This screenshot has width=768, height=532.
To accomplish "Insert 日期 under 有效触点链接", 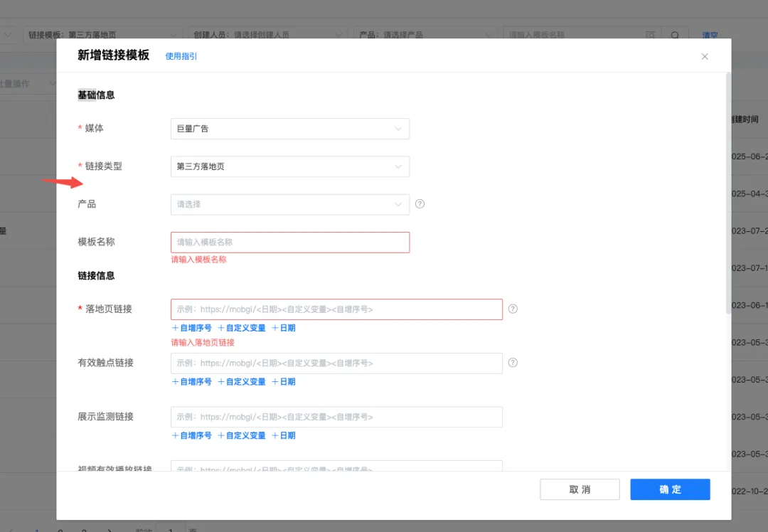I will pyautogui.click(x=284, y=382).
